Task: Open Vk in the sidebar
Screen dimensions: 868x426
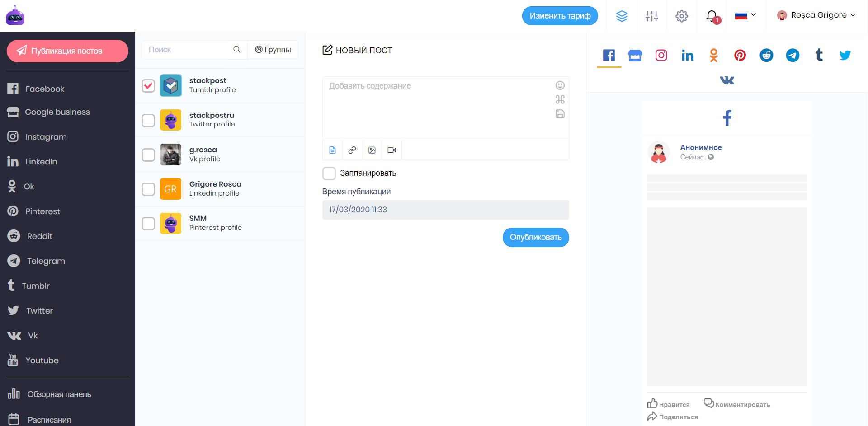Action: point(23,336)
